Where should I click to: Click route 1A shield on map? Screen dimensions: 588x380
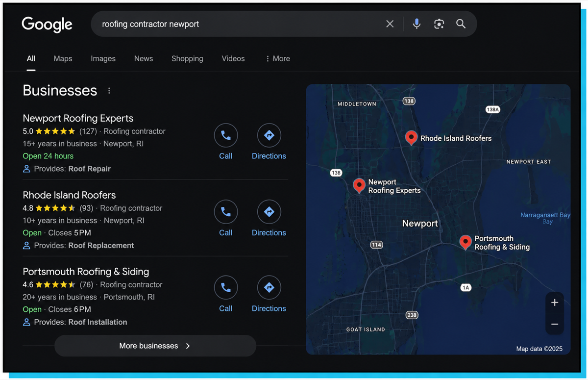(x=465, y=287)
